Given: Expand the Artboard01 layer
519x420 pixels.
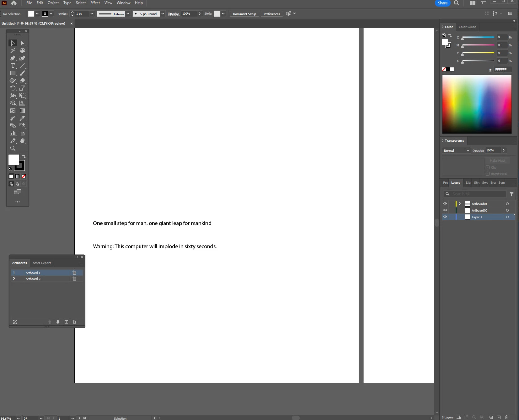Looking at the screenshot, I should coord(460,204).
